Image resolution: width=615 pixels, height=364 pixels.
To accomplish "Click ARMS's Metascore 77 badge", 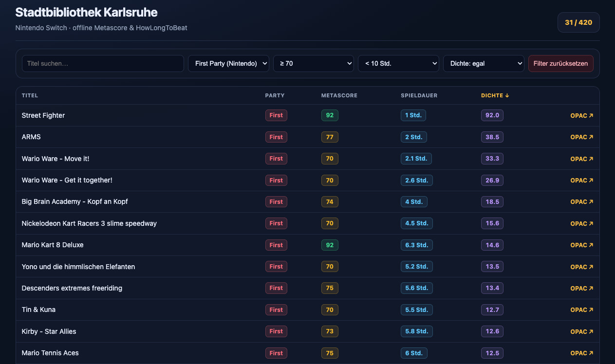I will (330, 137).
